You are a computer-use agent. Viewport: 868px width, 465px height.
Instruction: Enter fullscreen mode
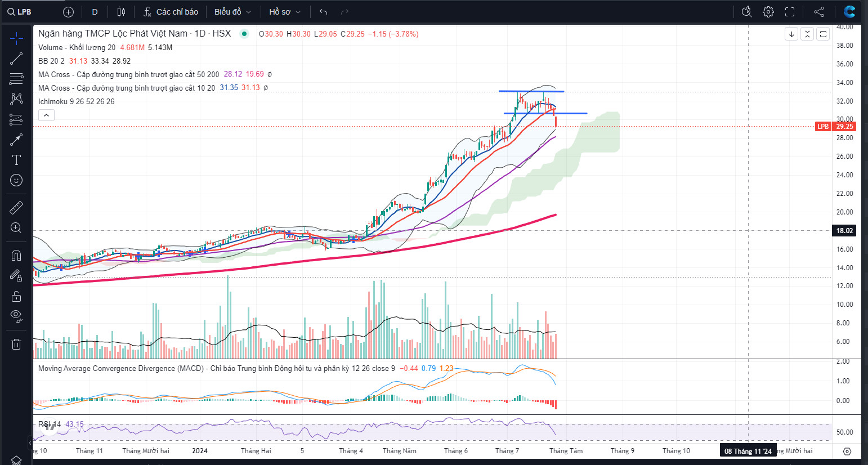point(790,12)
